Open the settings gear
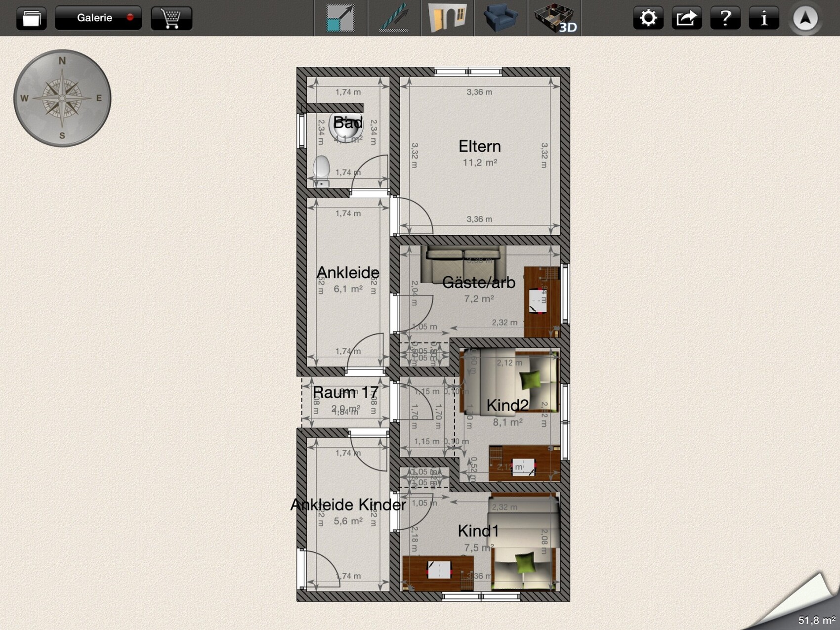This screenshot has height=630, width=840. click(648, 18)
